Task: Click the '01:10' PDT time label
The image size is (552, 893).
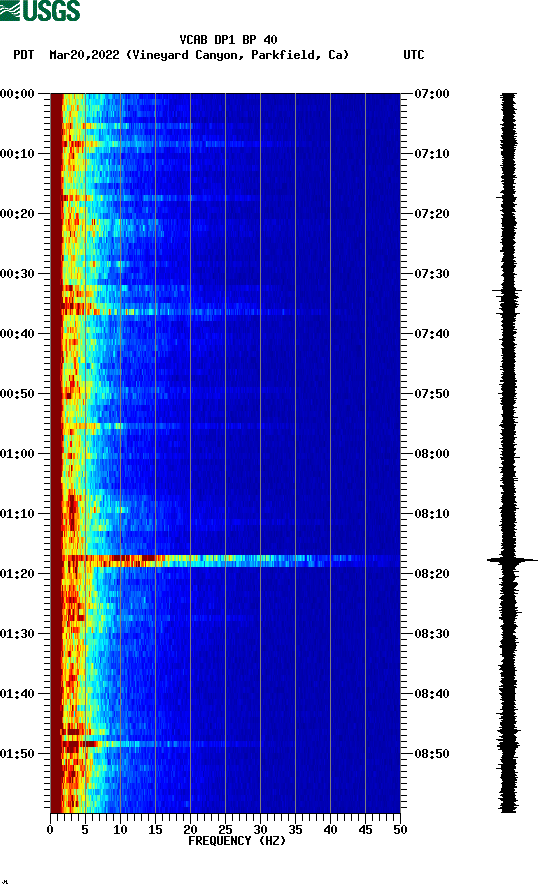Action: [17, 514]
